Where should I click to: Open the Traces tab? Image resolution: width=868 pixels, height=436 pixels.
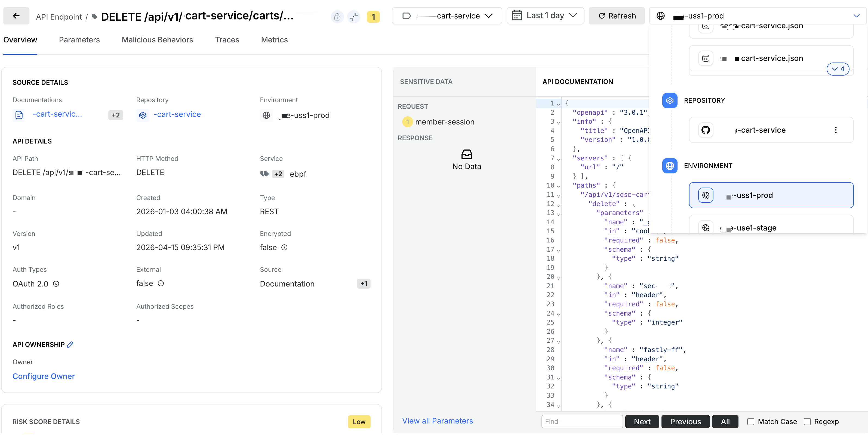(x=227, y=40)
